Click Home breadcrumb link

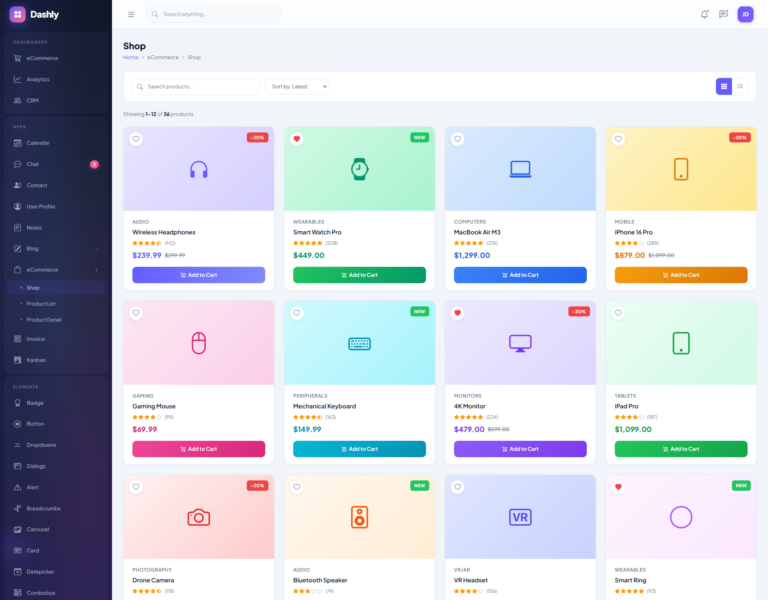130,57
